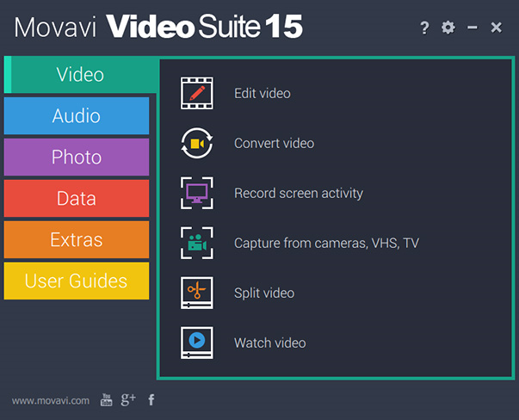This screenshot has width=519, height=420.
Task: Click the Convert video circular arrows icon
Action: [x=196, y=143]
